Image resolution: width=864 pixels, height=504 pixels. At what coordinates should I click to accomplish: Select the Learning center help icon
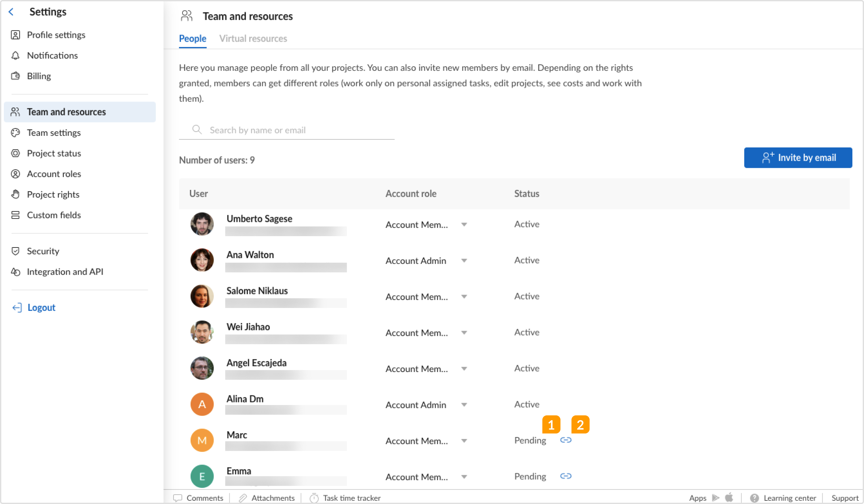coord(754,498)
